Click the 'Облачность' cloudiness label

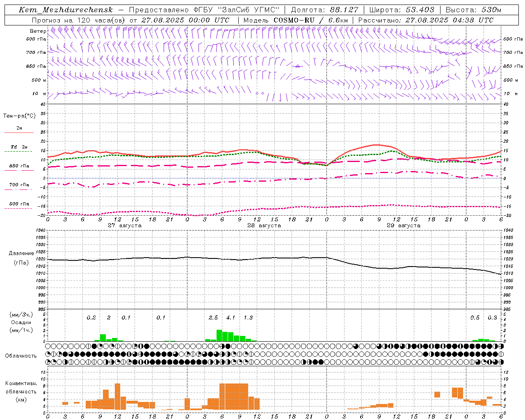tap(21, 356)
